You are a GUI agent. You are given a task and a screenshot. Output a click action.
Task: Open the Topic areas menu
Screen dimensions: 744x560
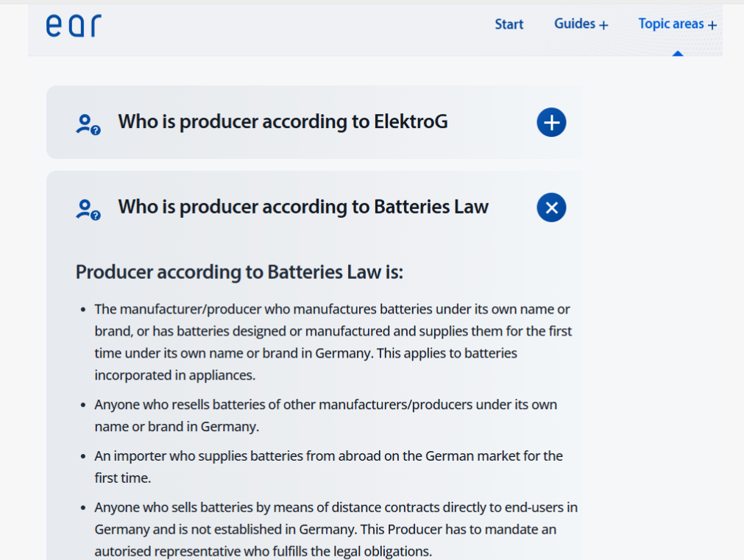677,24
